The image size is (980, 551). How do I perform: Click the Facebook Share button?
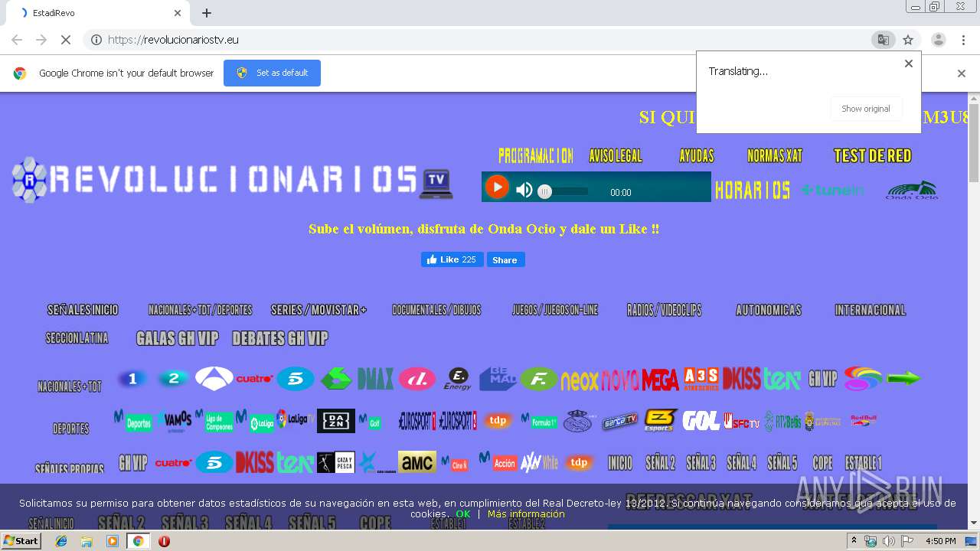(x=505, y=259)
